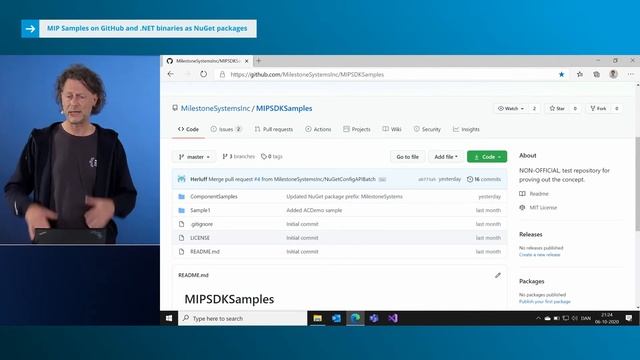Open the README.md file in list
640x360 pixels.
(x=205, y=252)
